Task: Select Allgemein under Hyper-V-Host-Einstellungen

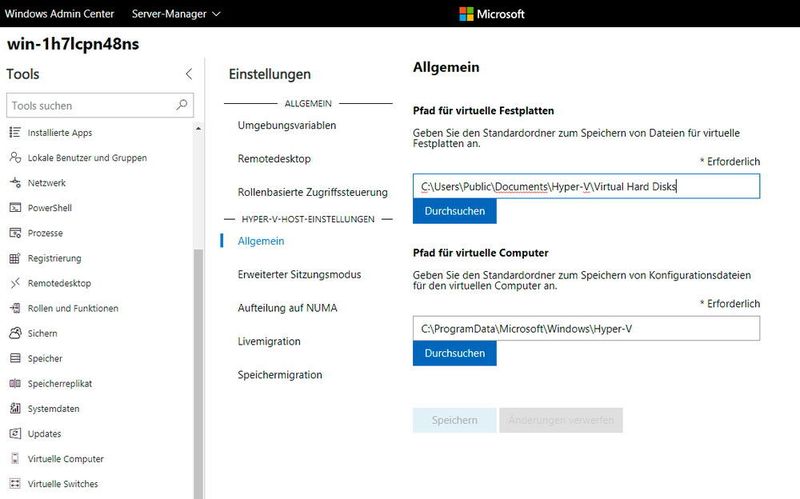Action: pyautogui.click(x=261, y=241)
